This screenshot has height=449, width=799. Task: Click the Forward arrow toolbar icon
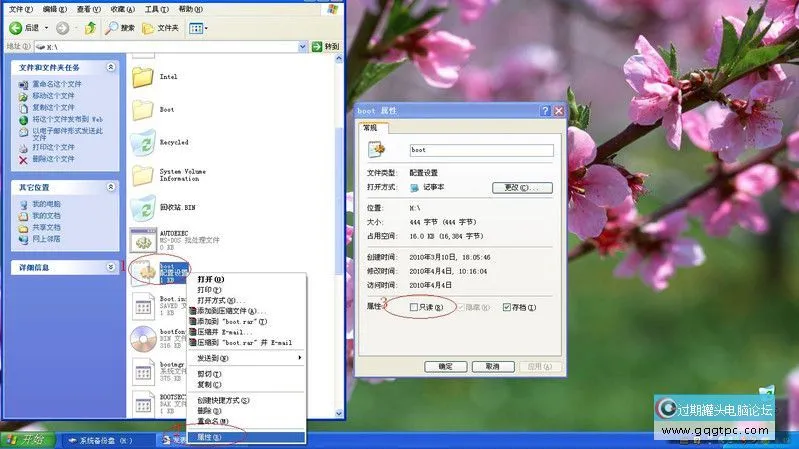point(62,28)
